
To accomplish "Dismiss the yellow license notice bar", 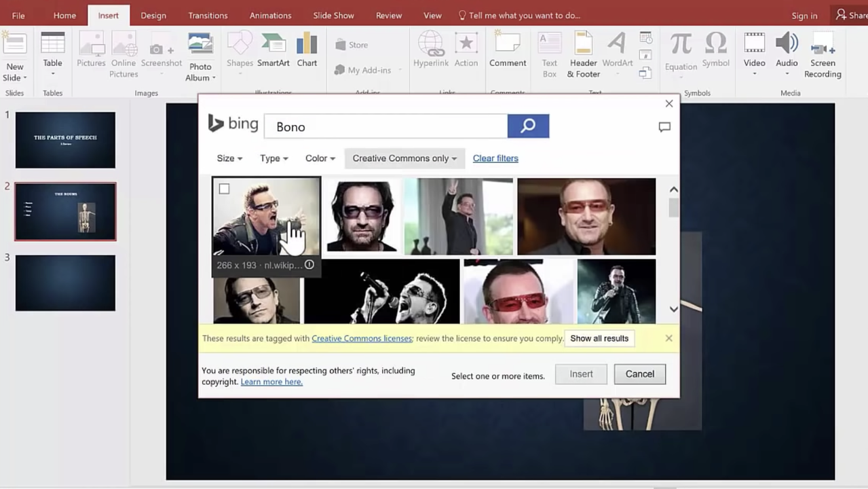I will point(668,338).
